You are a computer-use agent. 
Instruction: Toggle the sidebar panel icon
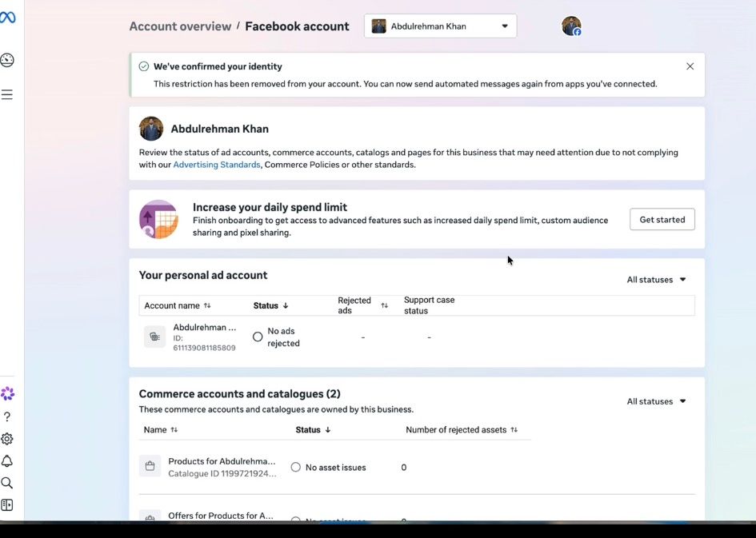pos(7,504)
